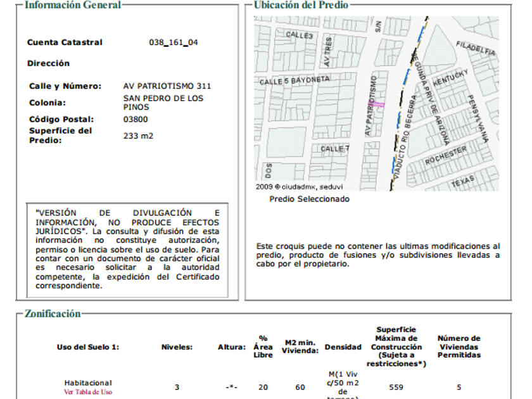This screenshot has width=532, height=399.
Task: Select permitted dwellings value 5
Action: (459, 388)
